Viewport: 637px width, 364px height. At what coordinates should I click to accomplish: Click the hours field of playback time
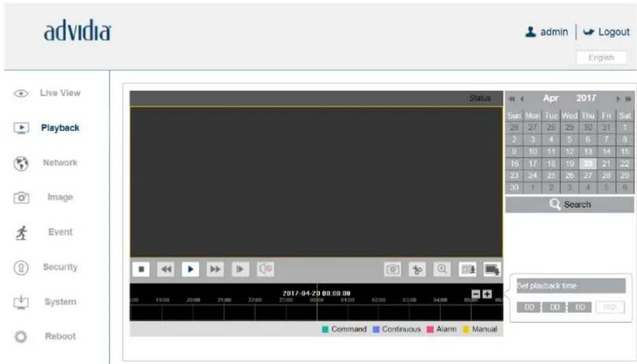tap(529, 307)
